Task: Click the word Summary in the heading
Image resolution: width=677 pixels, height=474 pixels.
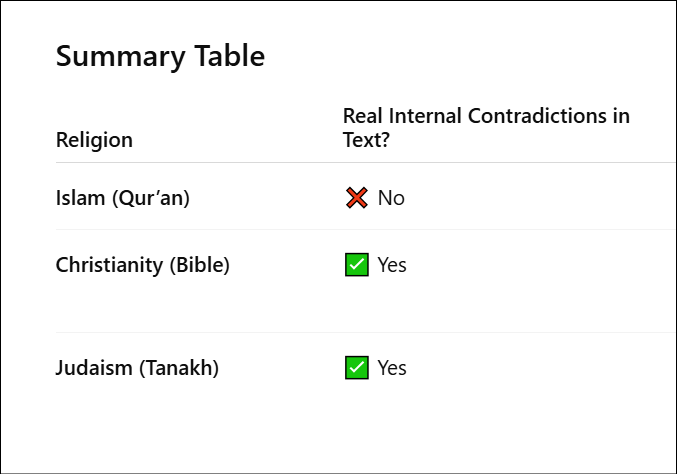Action: tap(121, 58)
